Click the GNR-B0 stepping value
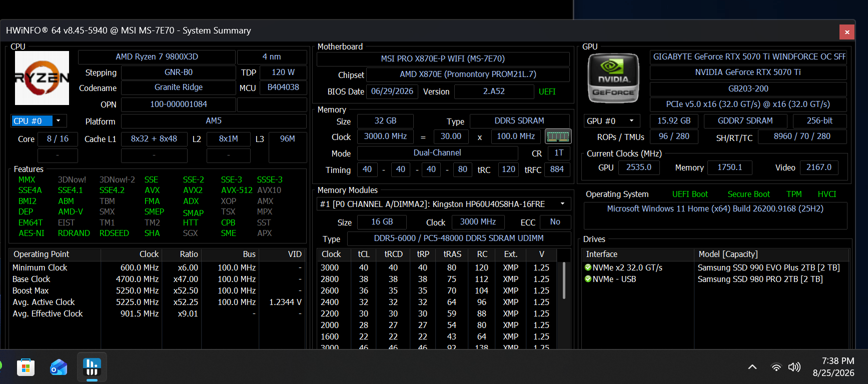Screen dimensions: 868x384 179,72
